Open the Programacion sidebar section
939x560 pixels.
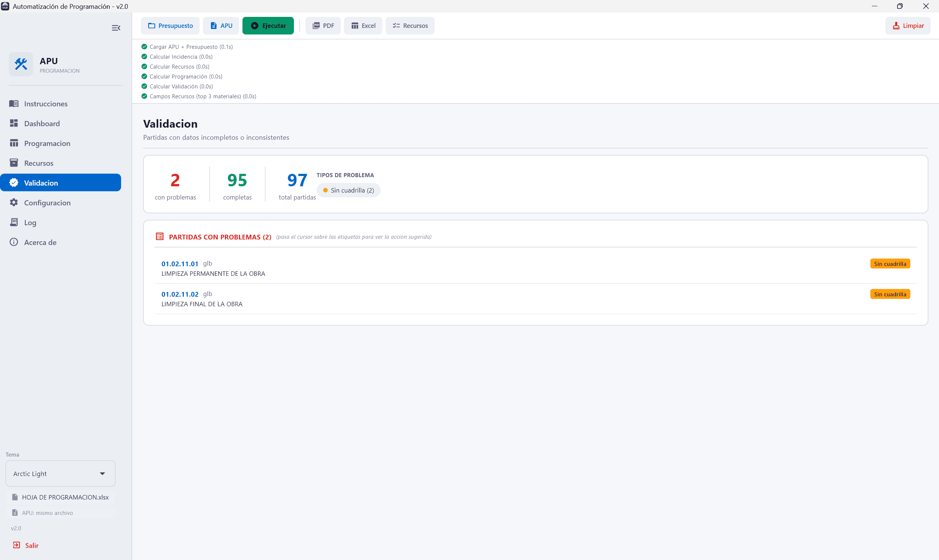[47, 143]
